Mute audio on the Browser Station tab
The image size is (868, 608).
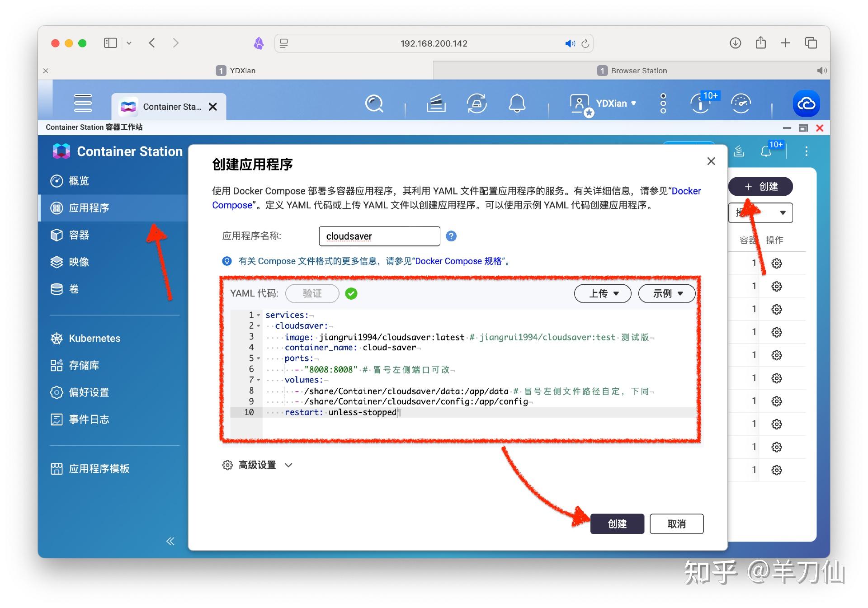(821, 71)
